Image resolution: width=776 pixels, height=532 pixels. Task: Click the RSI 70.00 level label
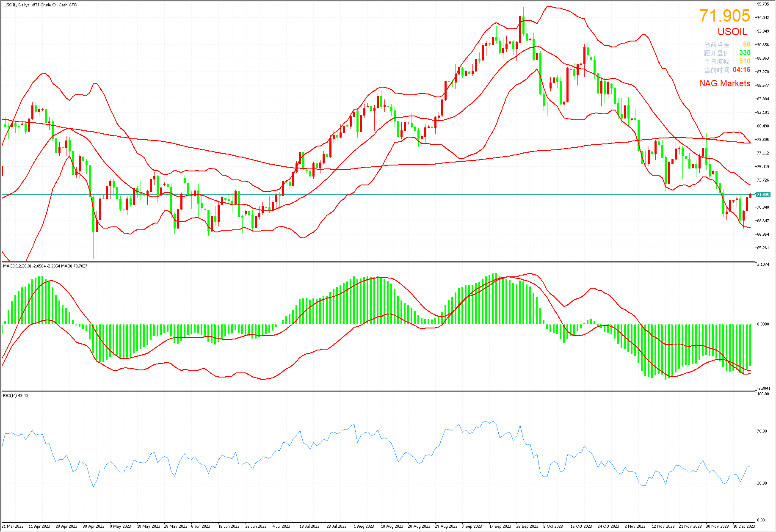(762, 431)
